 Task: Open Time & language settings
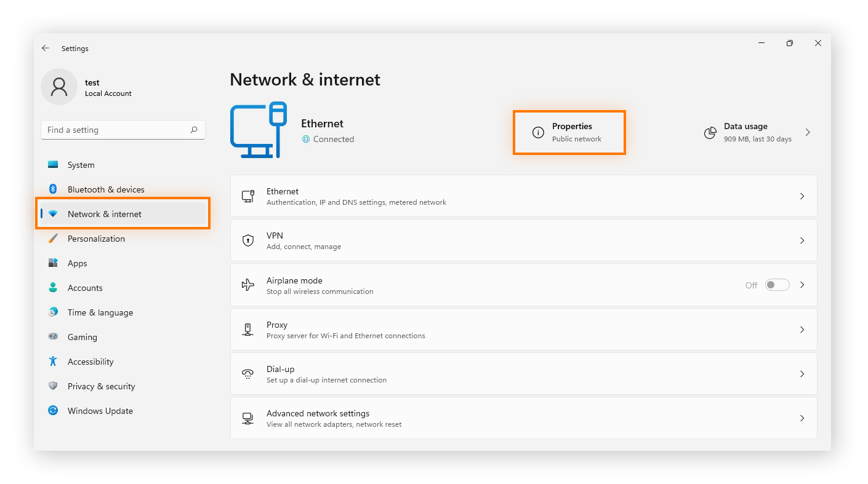100,312
